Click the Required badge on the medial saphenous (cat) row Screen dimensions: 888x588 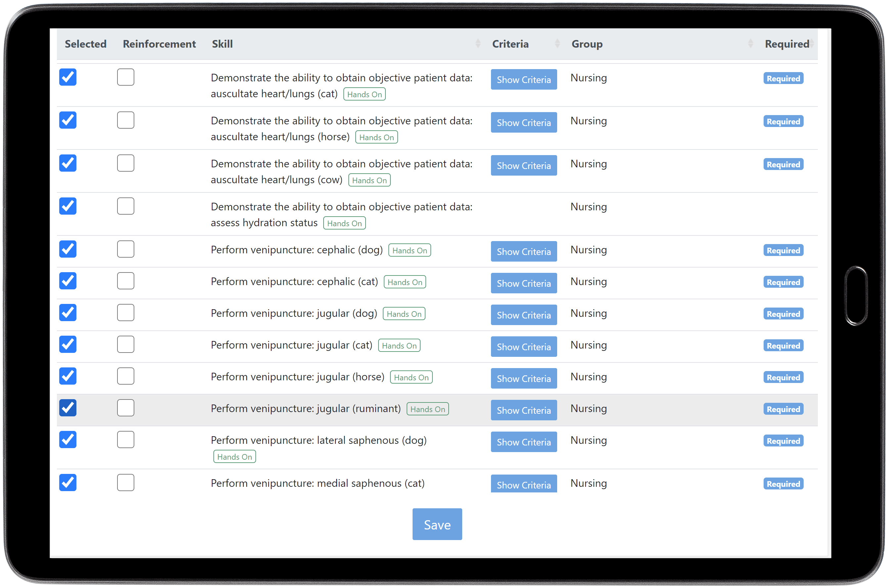[783, 484]
